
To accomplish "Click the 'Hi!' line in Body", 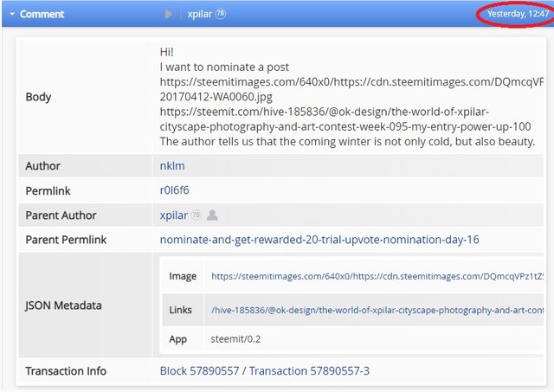I will (166, 52).
